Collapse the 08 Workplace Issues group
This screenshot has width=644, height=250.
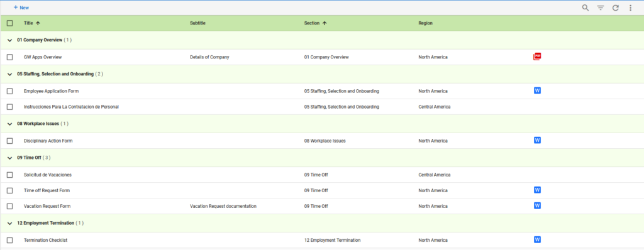click(10, 124)
